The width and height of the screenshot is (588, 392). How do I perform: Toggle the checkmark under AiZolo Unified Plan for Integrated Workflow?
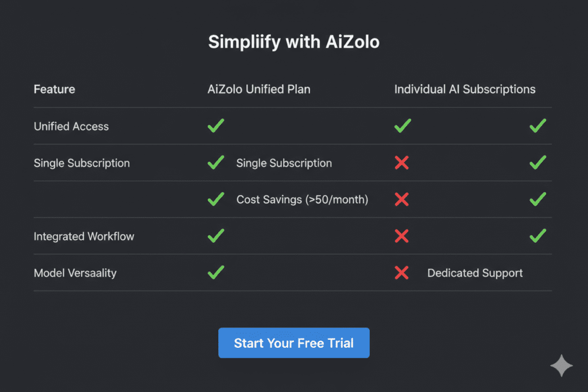(216, 236)
